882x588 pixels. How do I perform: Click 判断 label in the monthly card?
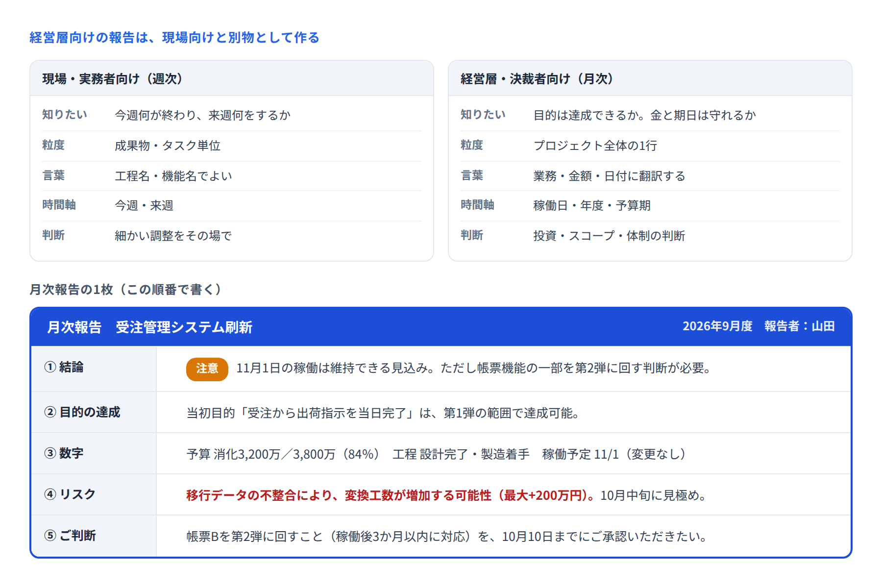click(x=472, y=235)
